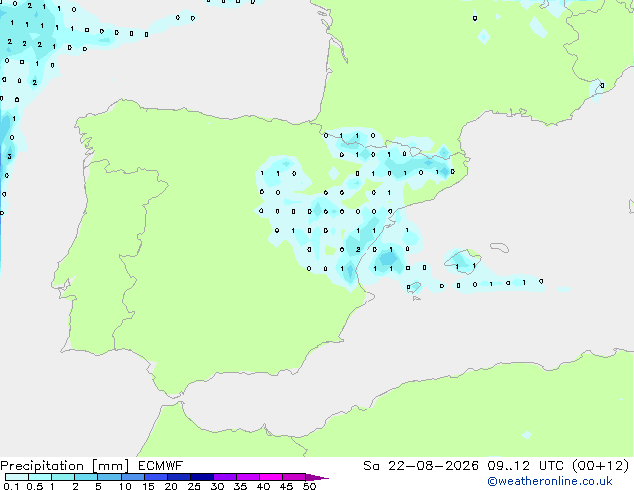The height and width of the screenshot is (490, 634).
Task: Click the legend label "25"
Action: click(x=194, y=486)
